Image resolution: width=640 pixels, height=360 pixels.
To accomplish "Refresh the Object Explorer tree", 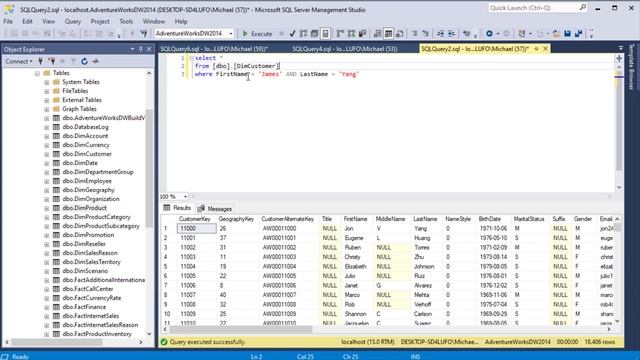I will pyautogui.click(x=84, y=61).
